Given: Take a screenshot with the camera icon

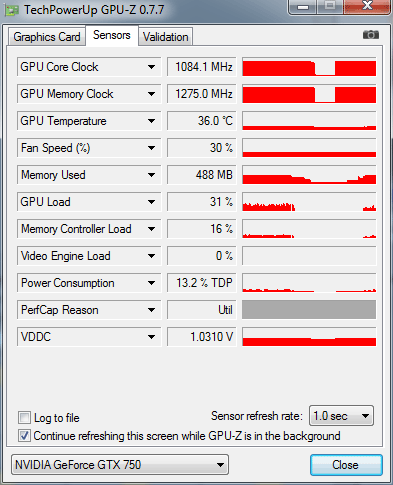Looking at the screenshot, I should 371,35.
